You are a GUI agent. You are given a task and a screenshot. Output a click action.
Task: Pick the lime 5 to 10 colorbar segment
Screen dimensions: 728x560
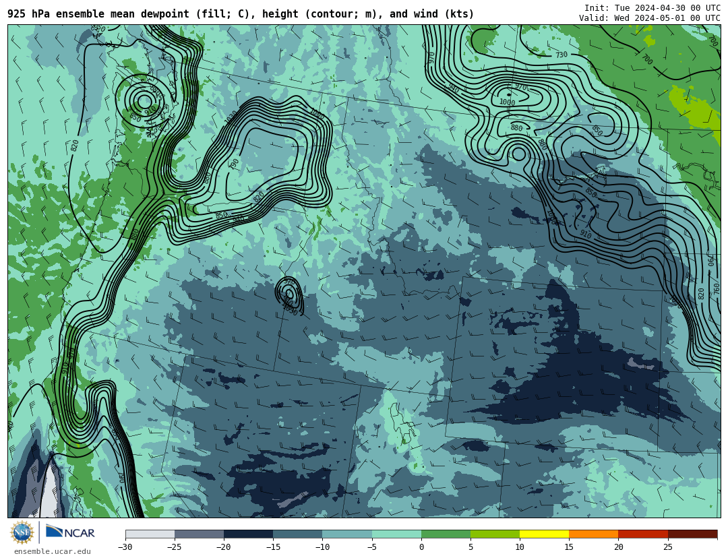(x=495, y=534)
